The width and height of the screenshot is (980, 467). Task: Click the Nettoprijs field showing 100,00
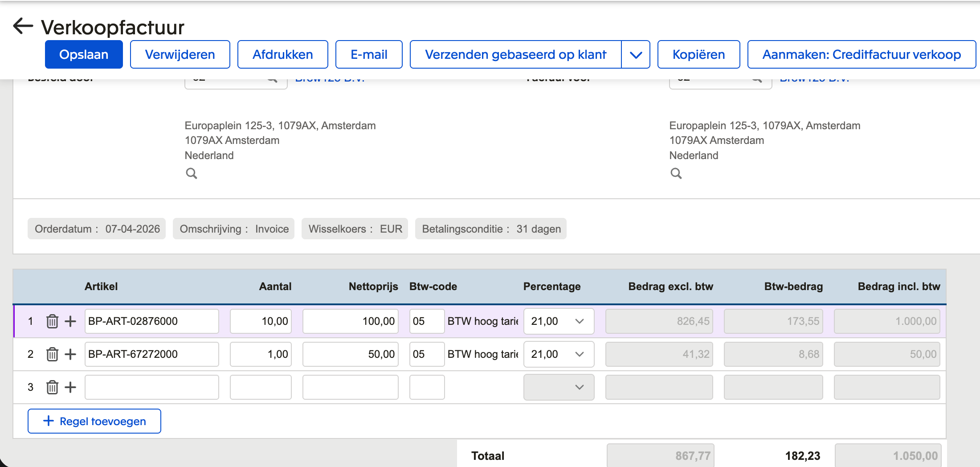click(x=350, y=321)
